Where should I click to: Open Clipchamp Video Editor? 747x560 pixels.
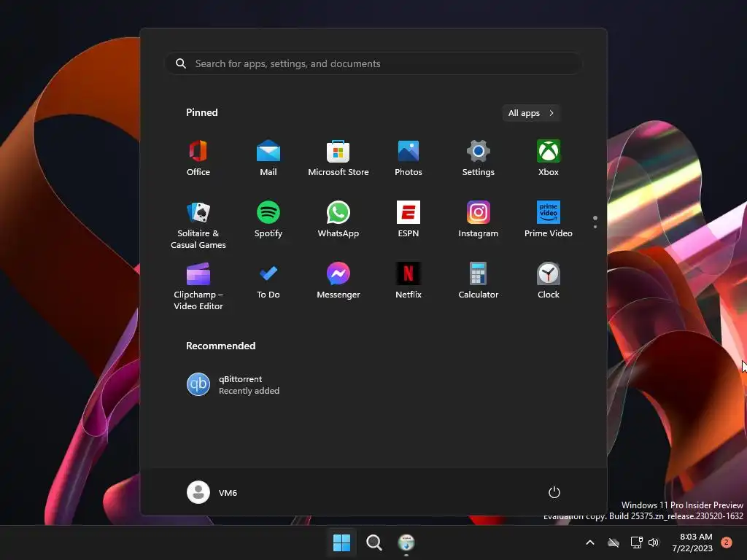point(198,286)
